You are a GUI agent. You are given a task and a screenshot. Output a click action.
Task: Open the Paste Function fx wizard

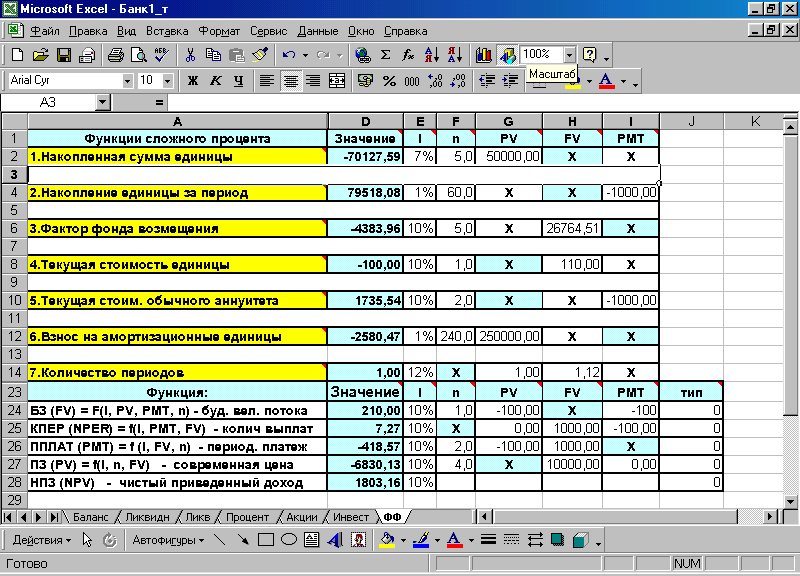point(408,55)
